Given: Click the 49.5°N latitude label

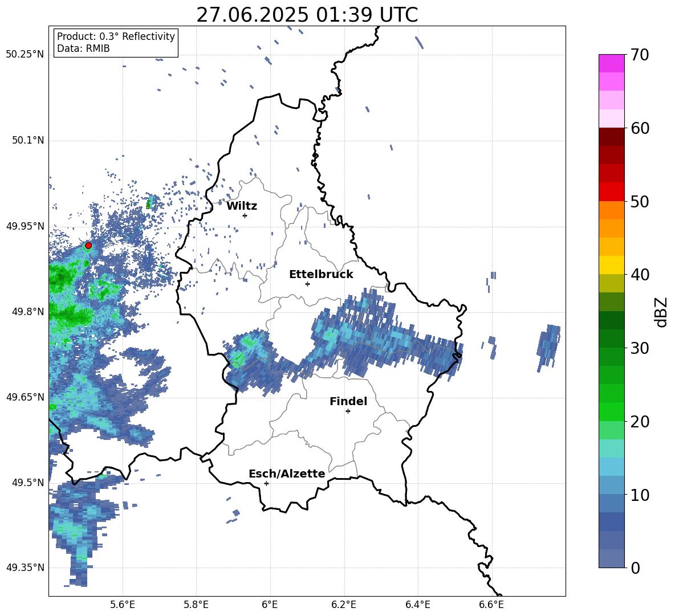Looking at the screenshot, I should 28,482.
